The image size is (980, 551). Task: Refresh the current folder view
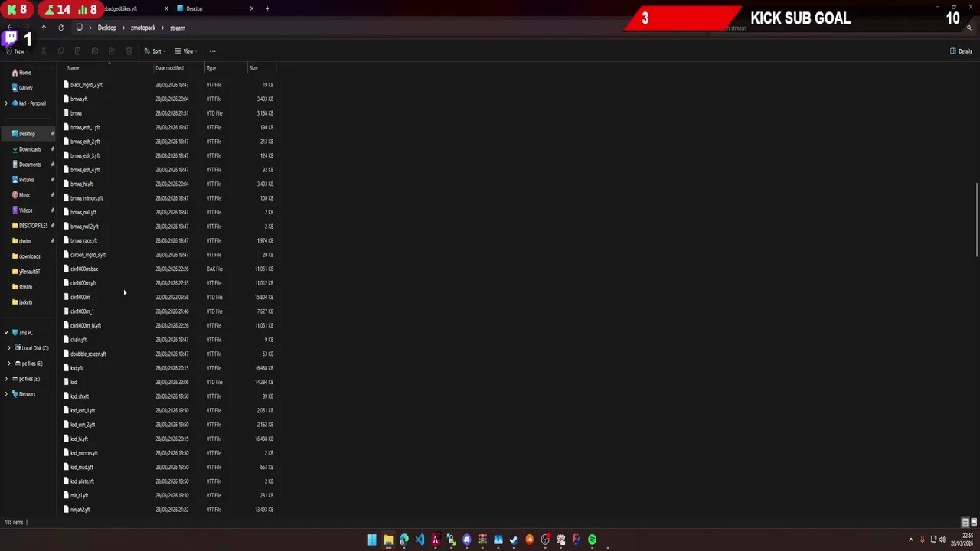(x=60, y=28)
